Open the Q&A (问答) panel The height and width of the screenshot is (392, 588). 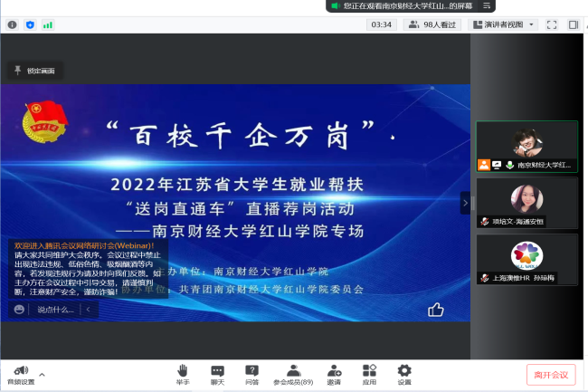[251, 374]
